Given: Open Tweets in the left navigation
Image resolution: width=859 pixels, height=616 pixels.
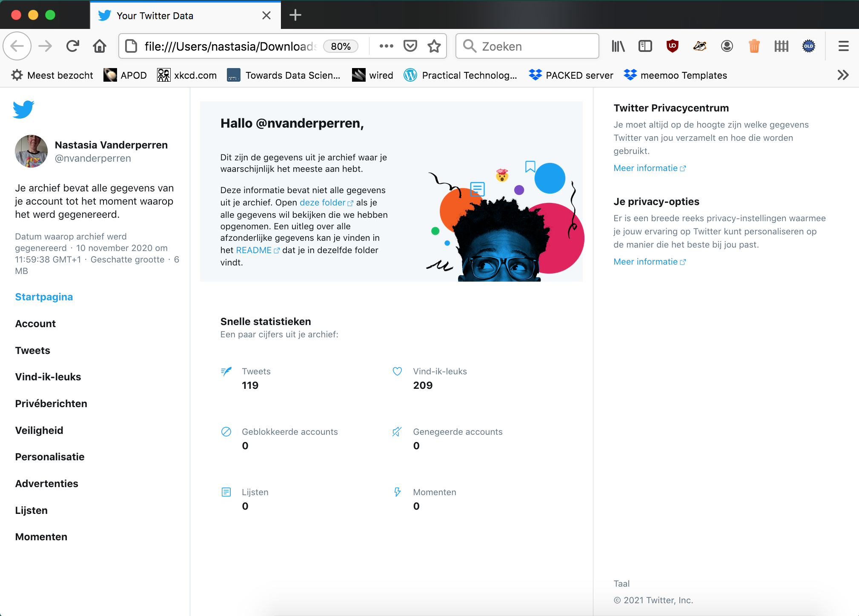Looking at the screenshot, I should 33,350.
